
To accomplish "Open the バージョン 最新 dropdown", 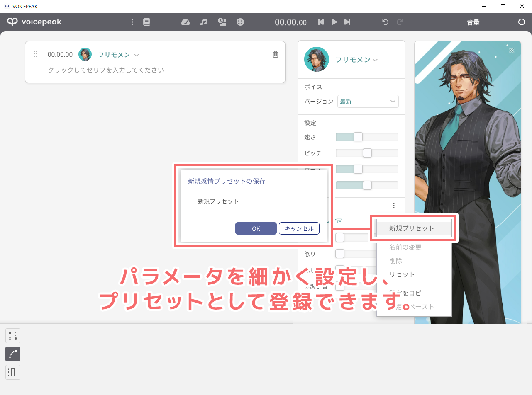I will (x=368, y=102).
